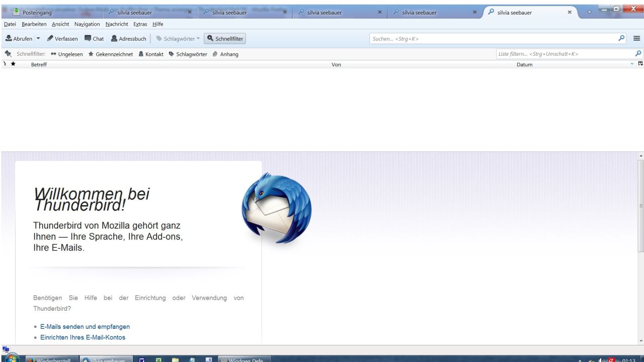
Task: Expand the Schlagwörter dropdown in the main toolbar
Action: point(178,38)
